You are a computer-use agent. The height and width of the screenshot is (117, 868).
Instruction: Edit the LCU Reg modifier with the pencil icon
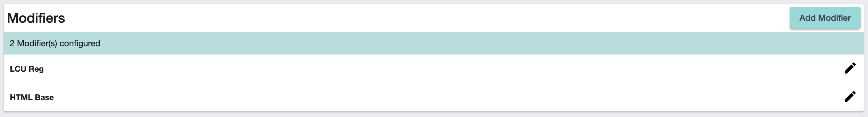point(850,68)
